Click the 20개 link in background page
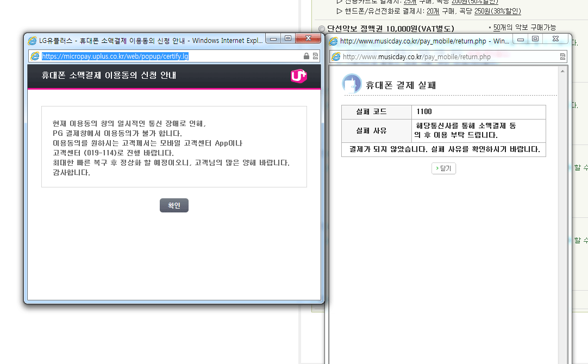The height and width of the screenshot is (364, 588). [x=433, y=11]
